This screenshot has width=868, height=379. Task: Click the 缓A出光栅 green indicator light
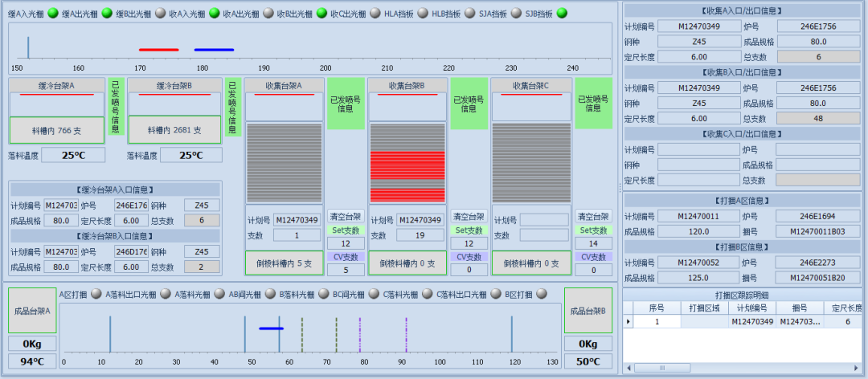point(107,13)
